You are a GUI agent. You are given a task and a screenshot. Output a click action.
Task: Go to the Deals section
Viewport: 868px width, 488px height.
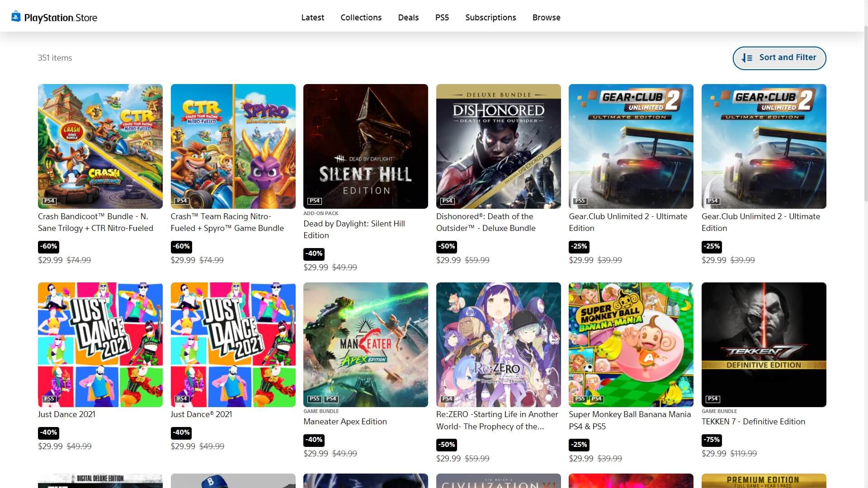[408, 17]
